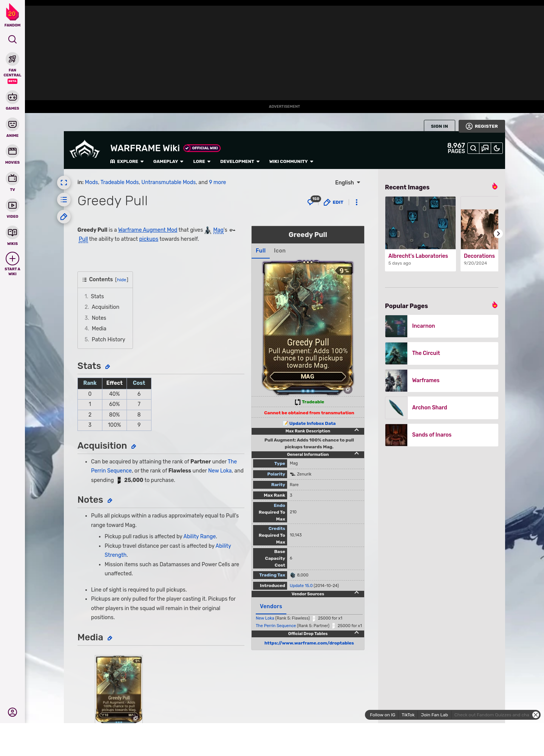Click the floating pencil edit button

tap(64, 217)
